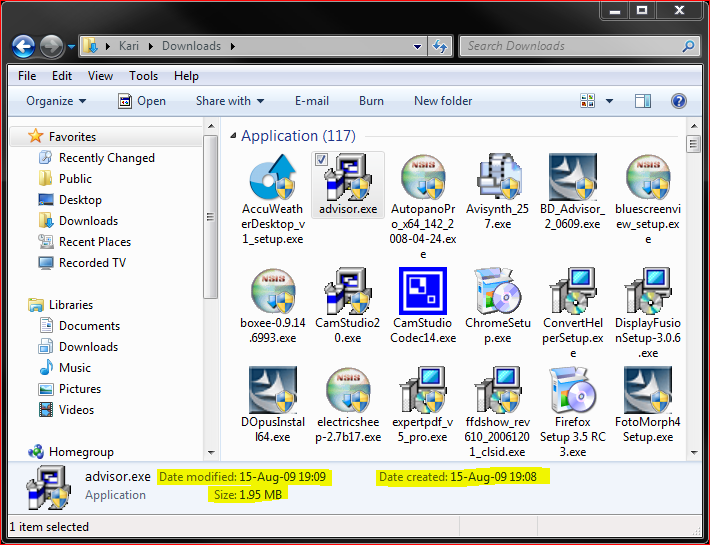The image size is (710, 545).
Task: Click the search magnifier icon
Action: (688, 46)
